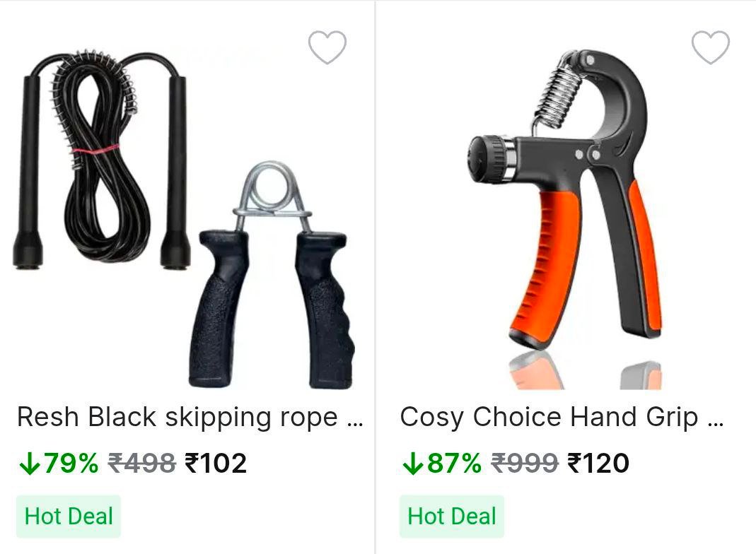Screen dimensions: 756x554
Task: Click the ₹102 sale price
Action: tap(216, 464)
